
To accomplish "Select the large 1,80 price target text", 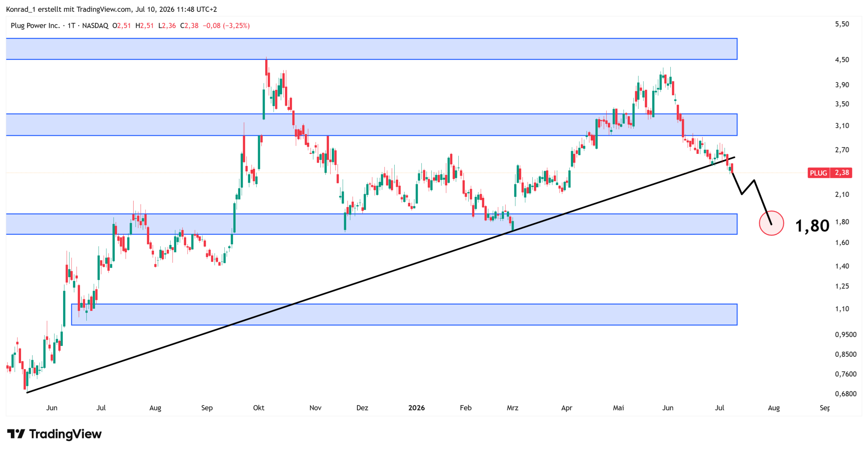I will pos(812,226).
